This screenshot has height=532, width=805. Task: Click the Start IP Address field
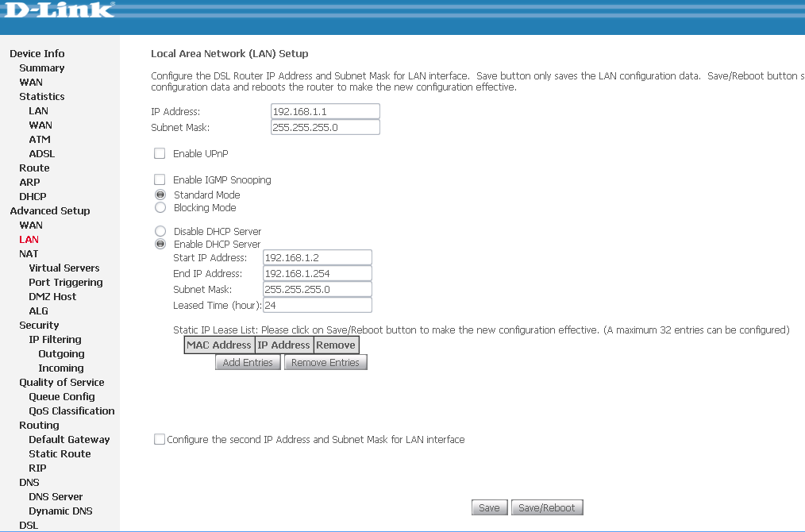click(318, 258)
